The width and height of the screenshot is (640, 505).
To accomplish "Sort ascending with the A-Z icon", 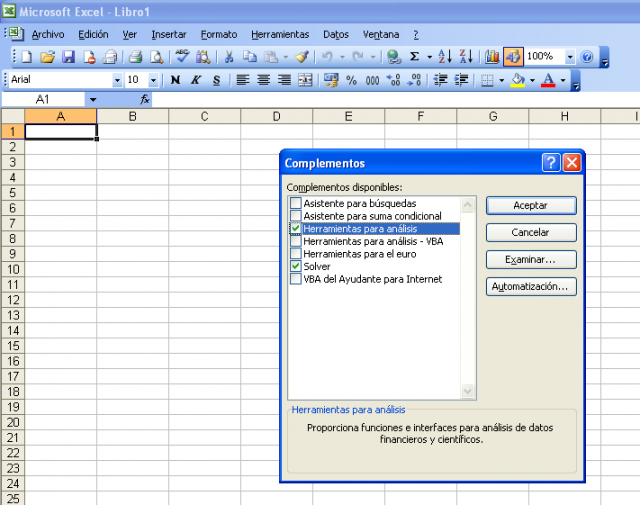I will pos(444,57).
